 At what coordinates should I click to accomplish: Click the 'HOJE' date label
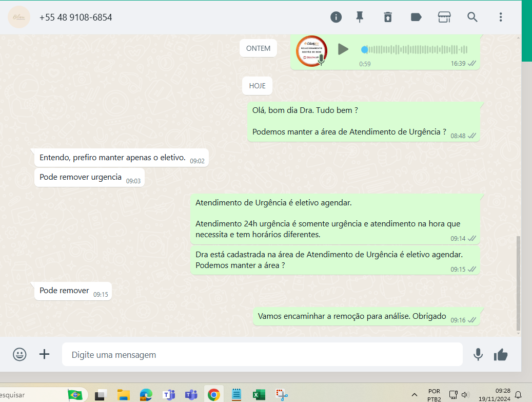coord(257,86)
